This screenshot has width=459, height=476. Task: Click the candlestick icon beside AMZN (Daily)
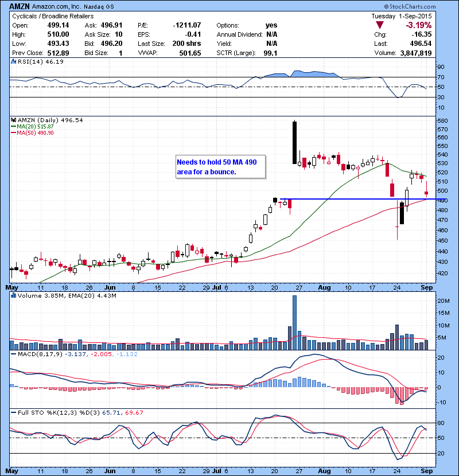tap(13, 120)
